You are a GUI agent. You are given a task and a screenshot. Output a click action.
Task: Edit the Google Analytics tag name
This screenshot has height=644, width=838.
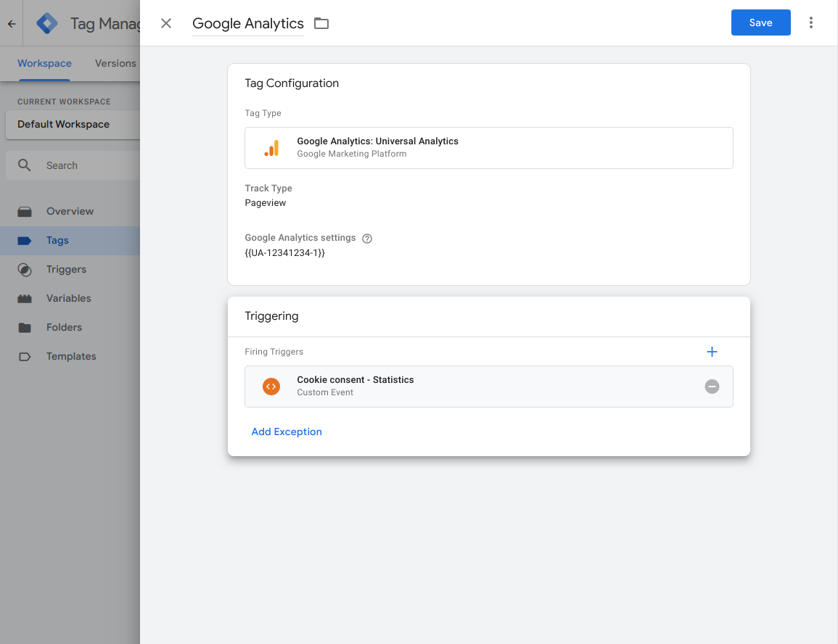(x=248, y=23)
